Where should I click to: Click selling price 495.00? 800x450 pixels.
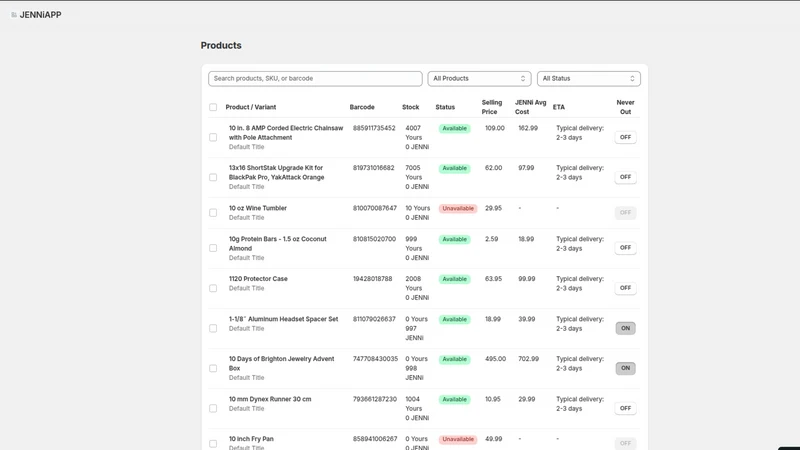click(495, 359)
